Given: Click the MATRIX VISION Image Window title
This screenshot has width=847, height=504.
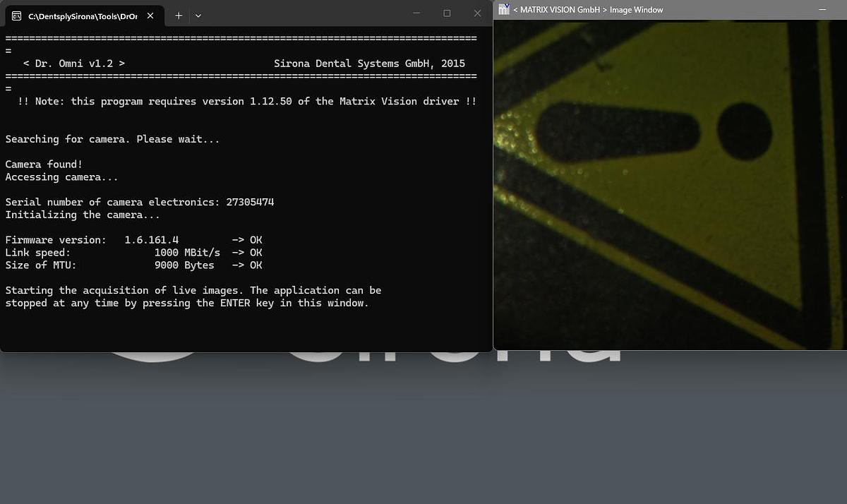Looking at the screenshot, I should (588, 10).
